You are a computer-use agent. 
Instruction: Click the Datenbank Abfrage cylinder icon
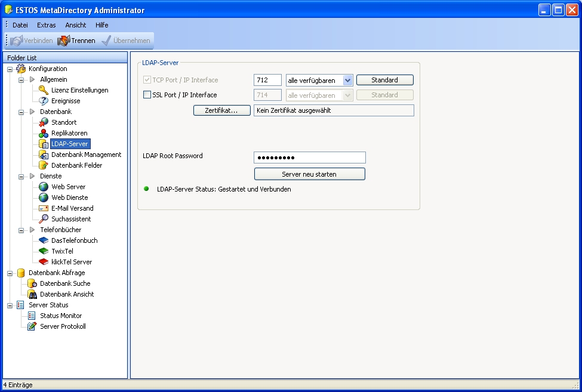click(x=21, y=273)
